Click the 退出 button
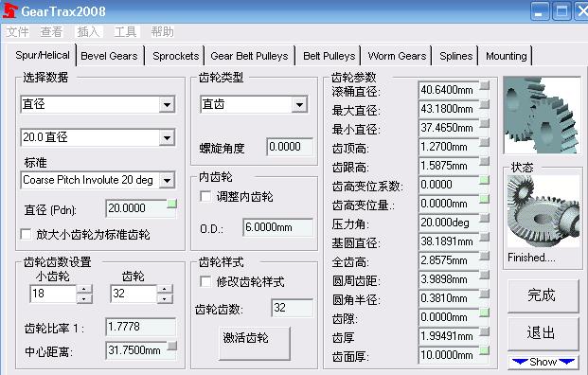Image resolution: width=588 pixels, height=375 pixels. coord(543,333)
